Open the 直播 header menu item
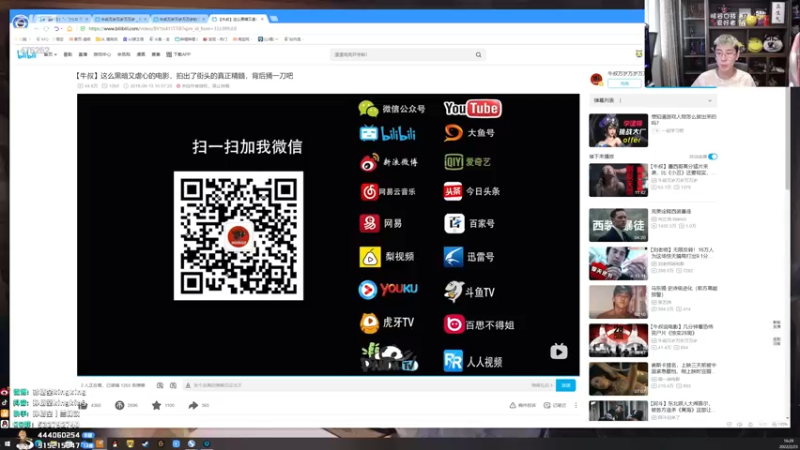800x450 pixels. [x=83, y=54]
